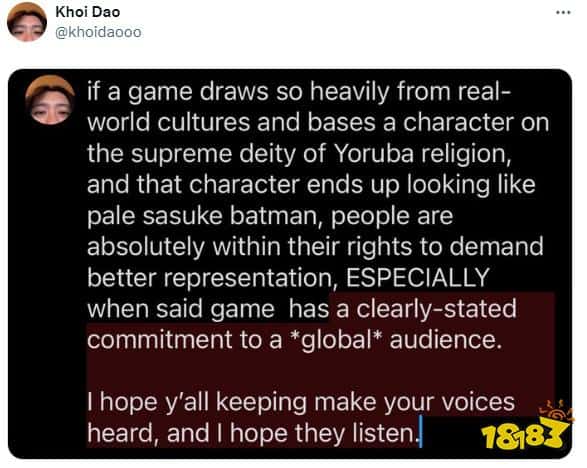587x468 pixels.
Task: Open the Khoi Dao display name link
Action: [88, 12]
